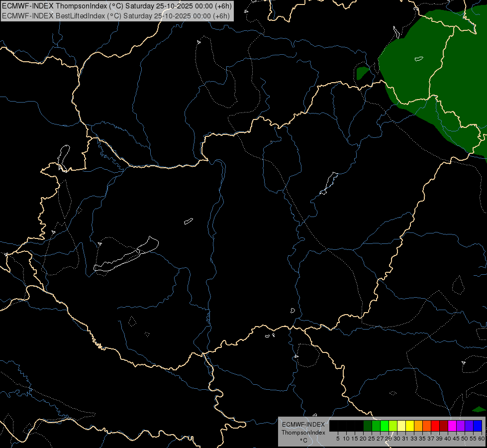Select the orange 33–35 legend swatch
The height and width of the screenshot is (448, 487).
(418, 426)
